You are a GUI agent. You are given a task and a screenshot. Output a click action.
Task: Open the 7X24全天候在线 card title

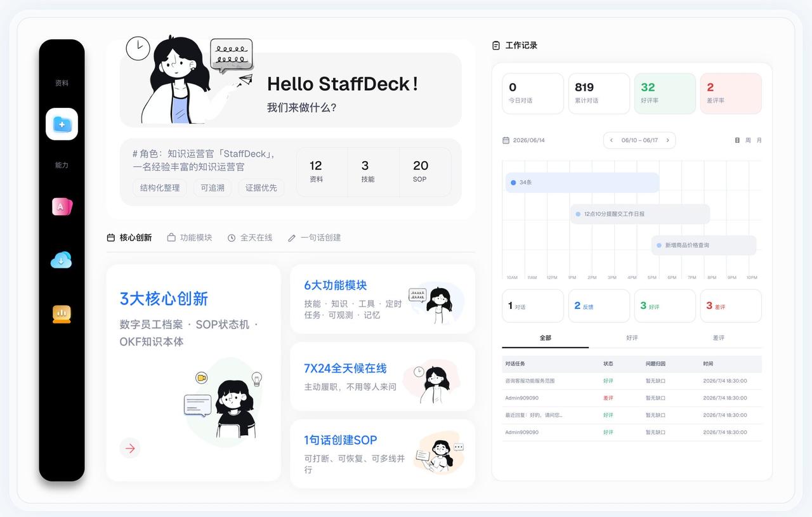[345, 369]
